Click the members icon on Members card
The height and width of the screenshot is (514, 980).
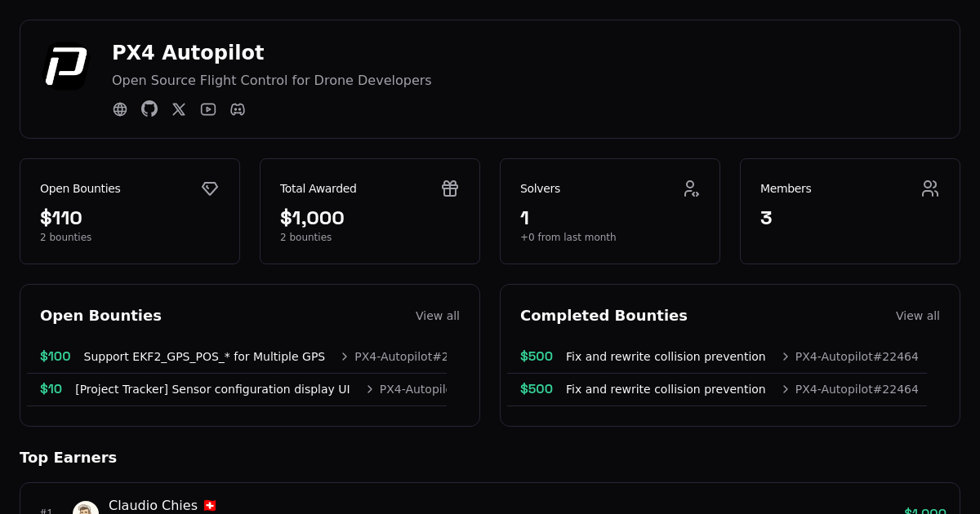[930, 188]
